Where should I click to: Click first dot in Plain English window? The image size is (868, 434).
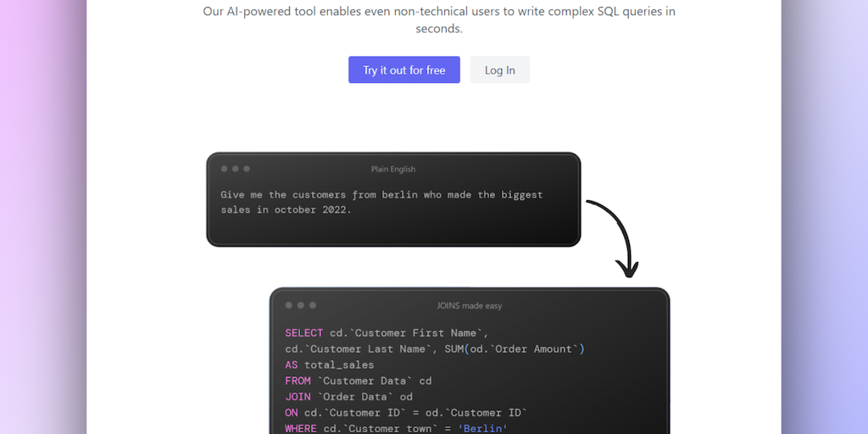[225, 169]
